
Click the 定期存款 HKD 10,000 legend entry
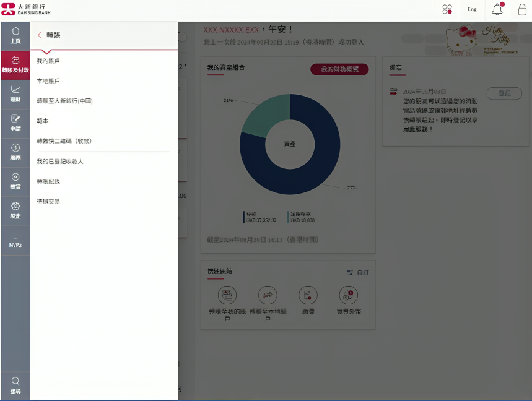click(x=301, y=217)
